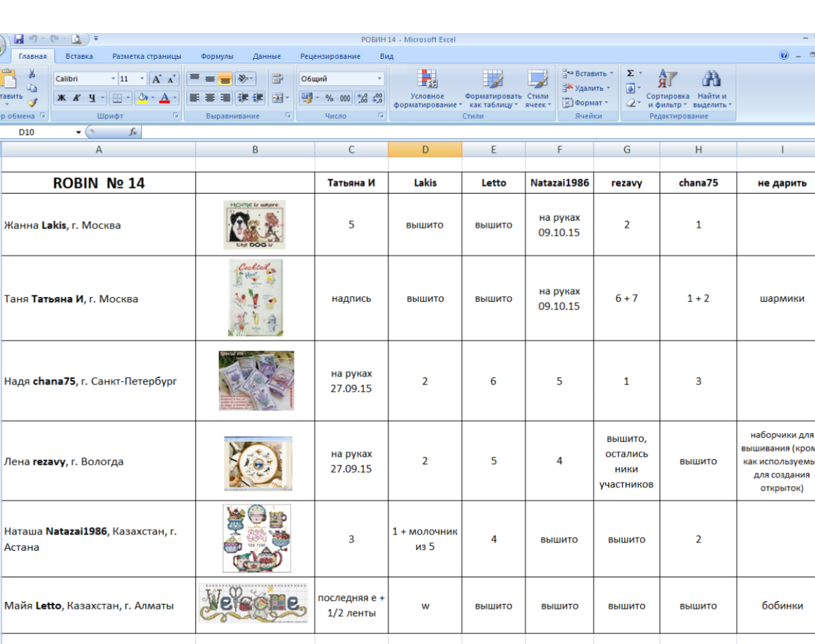
Task: Click the Cut scissors icon
Action: tap(32, 74)
